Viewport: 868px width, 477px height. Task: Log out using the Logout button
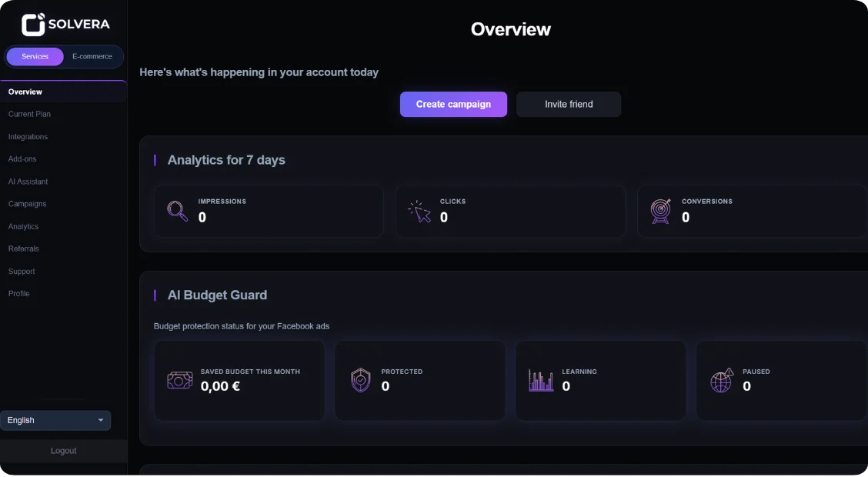click(x=63, y=451)
